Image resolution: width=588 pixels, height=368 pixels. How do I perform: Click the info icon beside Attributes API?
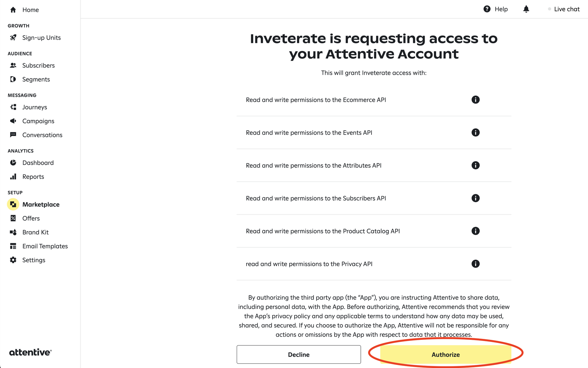(x=475, y=165)
